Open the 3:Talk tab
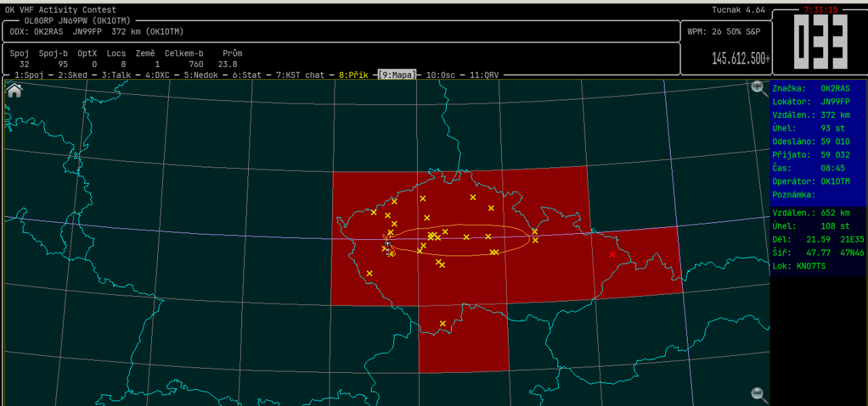Image resolution: width=868 pixels, height=406 pixels. [x=116, y=75]
